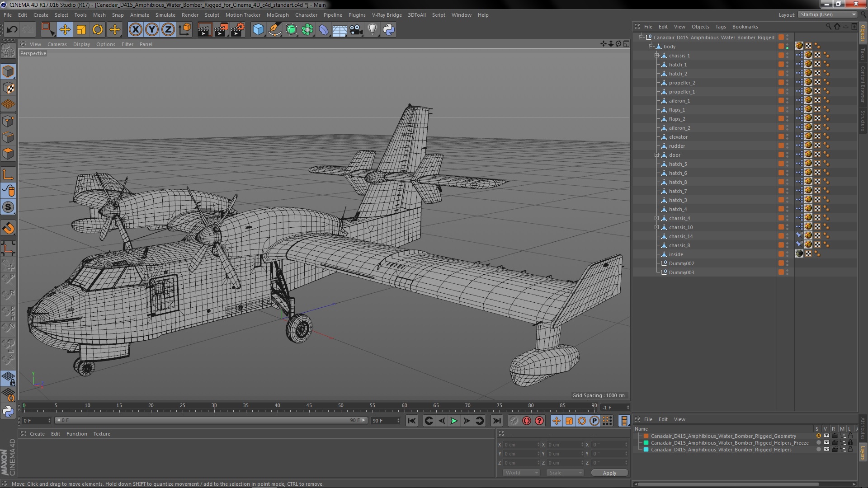Viewport: 868px width, 488px height.
Task: Go to the start of animation
Action: pyautogui.click(x=411, y=421)
